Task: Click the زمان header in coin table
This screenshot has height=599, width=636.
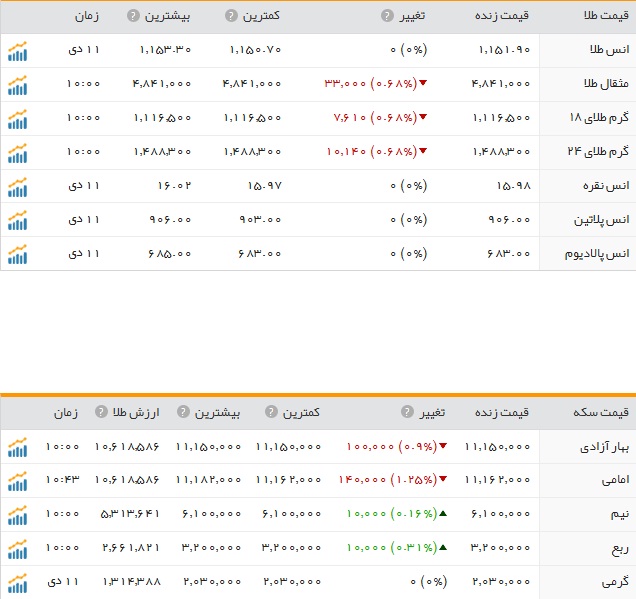Action: 66,412
